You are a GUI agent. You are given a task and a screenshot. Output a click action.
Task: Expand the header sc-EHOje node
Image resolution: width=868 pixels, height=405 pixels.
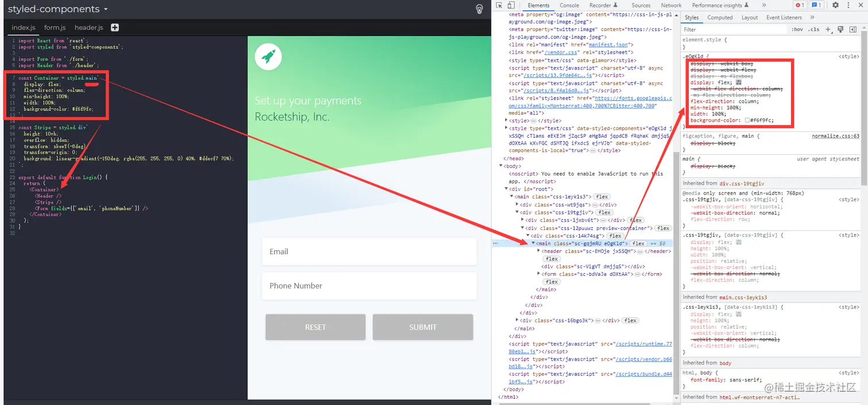point(538,251)
